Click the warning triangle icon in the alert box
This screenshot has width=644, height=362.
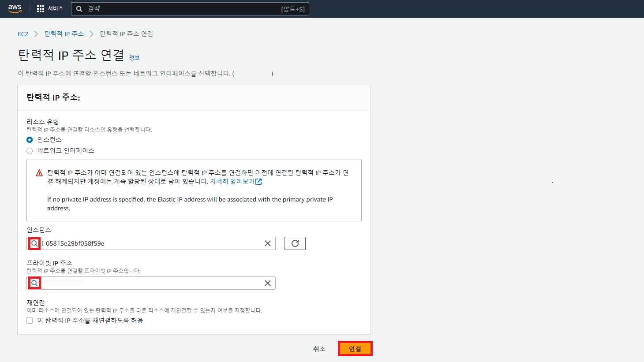point(39,173)
